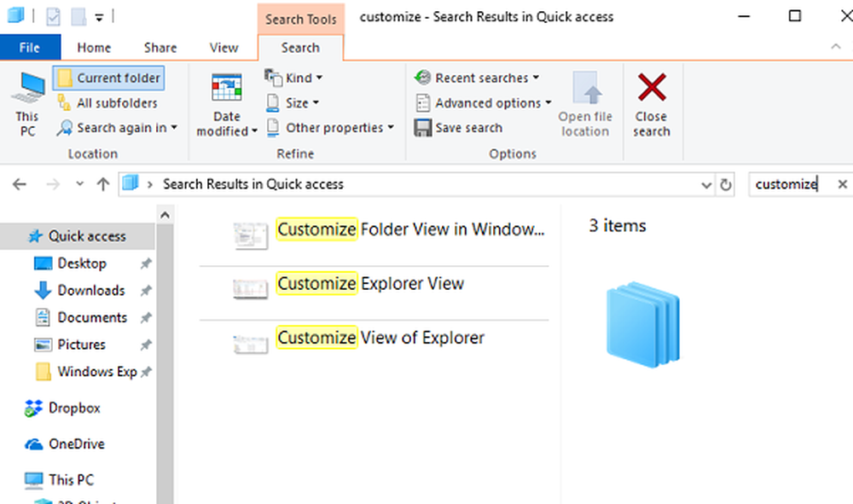Click the refresh icon beside address bar

[x=726, y=184]
